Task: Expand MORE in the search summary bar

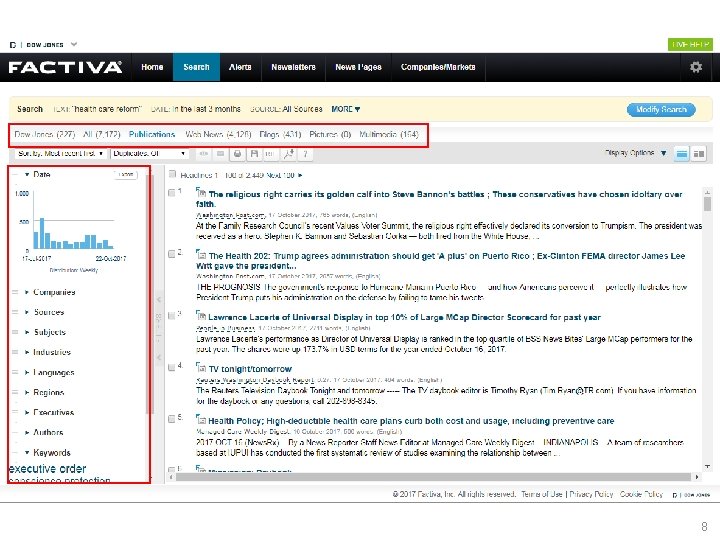Action: [x=345, y=109]
